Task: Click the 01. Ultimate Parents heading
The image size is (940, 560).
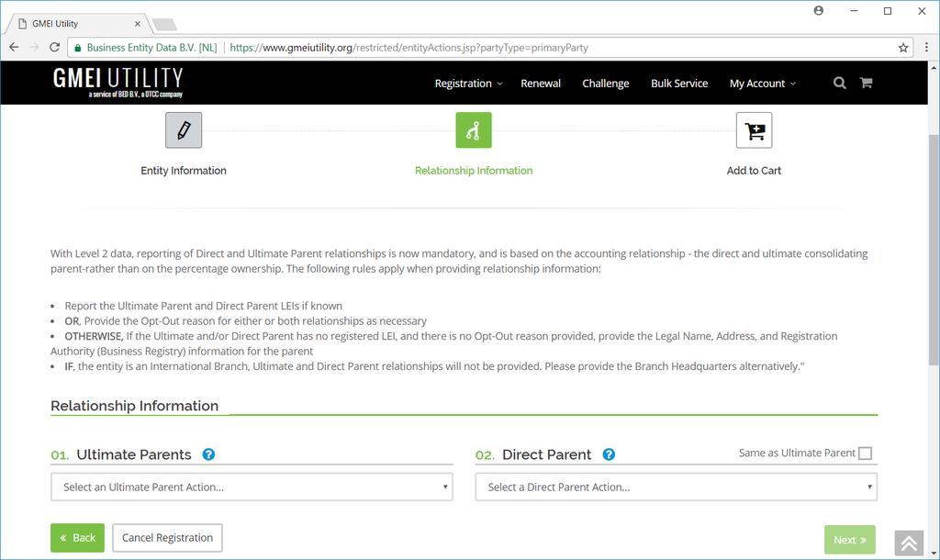Action: click(x=121, y=454)
